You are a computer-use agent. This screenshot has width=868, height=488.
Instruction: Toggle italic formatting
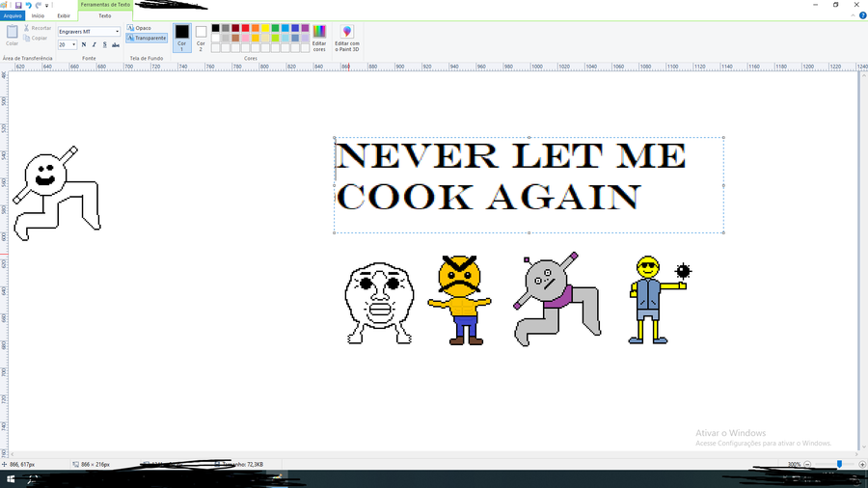click(x=95, y=44)
